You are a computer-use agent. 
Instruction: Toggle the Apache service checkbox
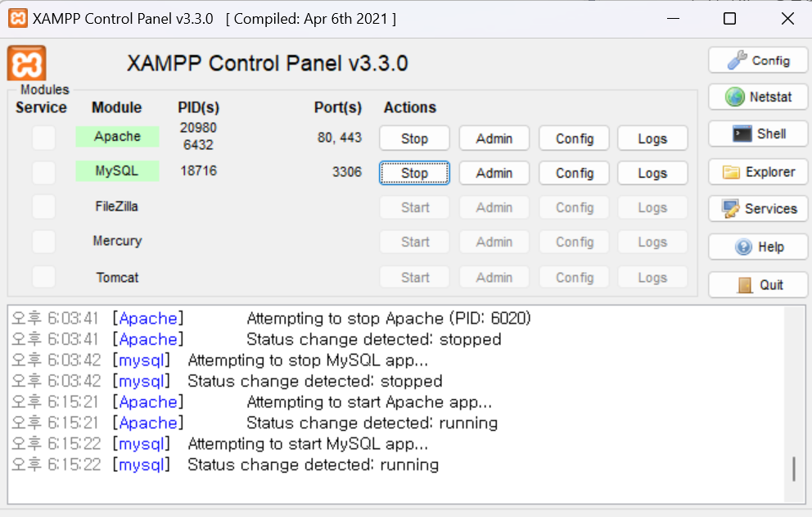point(43,138)
